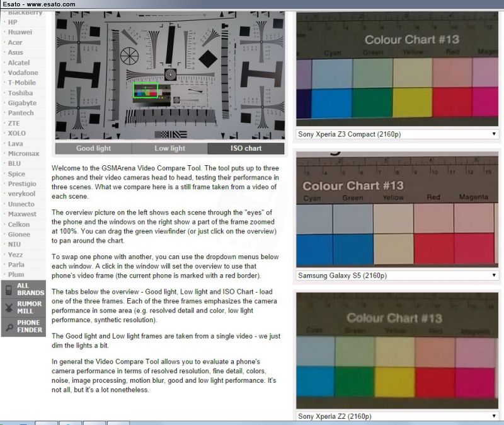Open the XOLO brand link
The image size is (504, 425).
tap(17, 133)
